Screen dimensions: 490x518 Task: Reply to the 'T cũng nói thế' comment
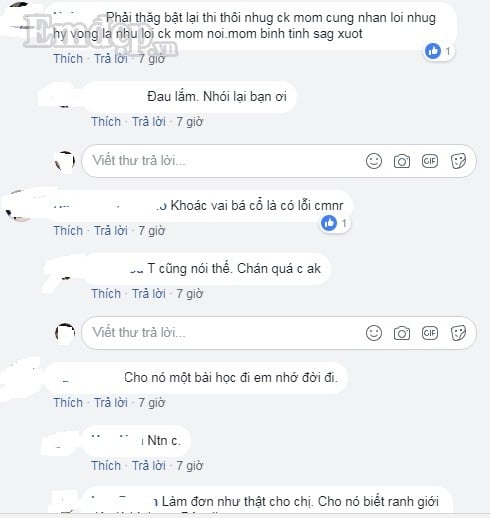[x=149, y=294]
